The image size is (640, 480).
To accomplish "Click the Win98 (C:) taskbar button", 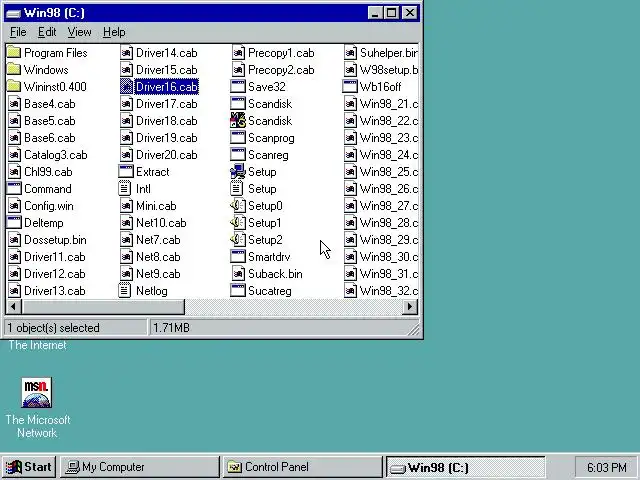I will (465, 467).
